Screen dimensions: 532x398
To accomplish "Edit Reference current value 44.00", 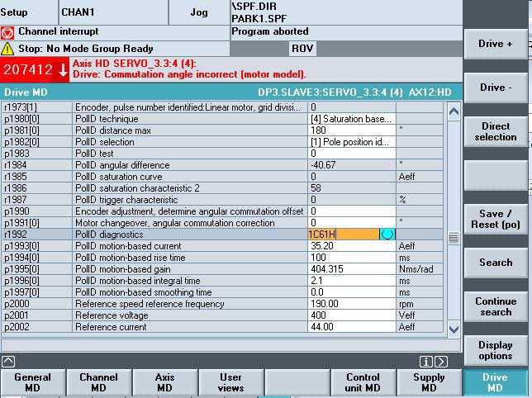I will tap(352, 327).
